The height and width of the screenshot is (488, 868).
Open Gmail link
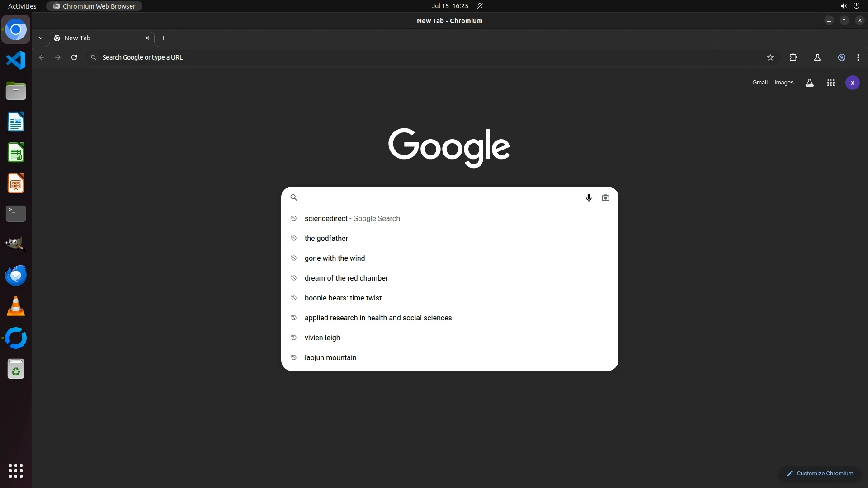click(x=759, y=83)
